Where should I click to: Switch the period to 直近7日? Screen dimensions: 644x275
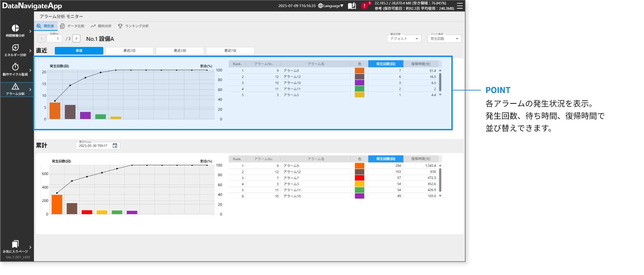(x=230, y=51)
